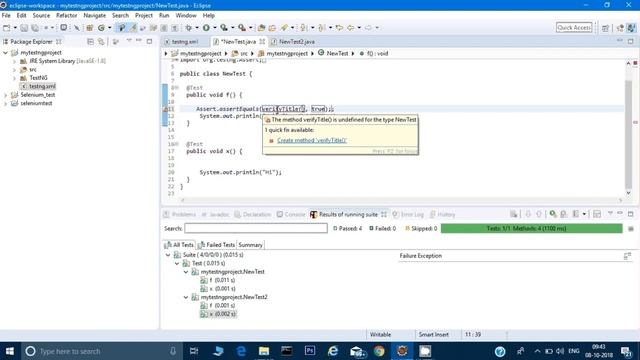Open the Run menu

click(x=164, y=16)
